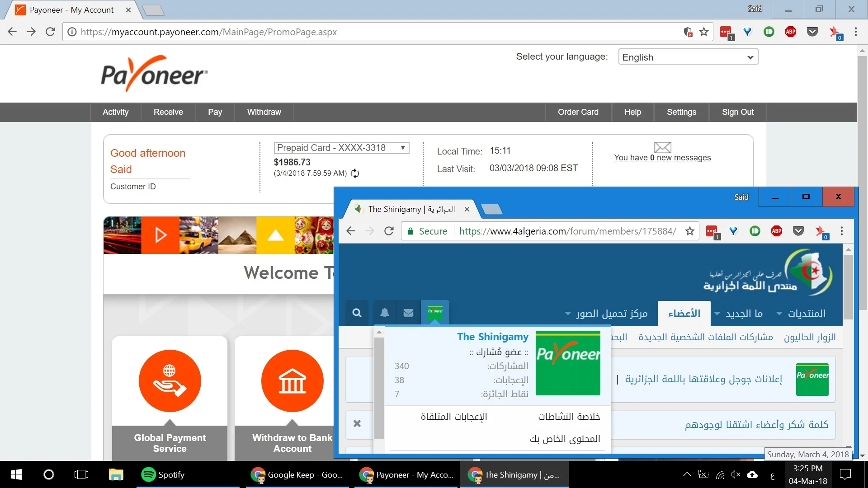Sign Out of Payoneer
This screenshot has height=488, width=868.
(x=738, y=112)
